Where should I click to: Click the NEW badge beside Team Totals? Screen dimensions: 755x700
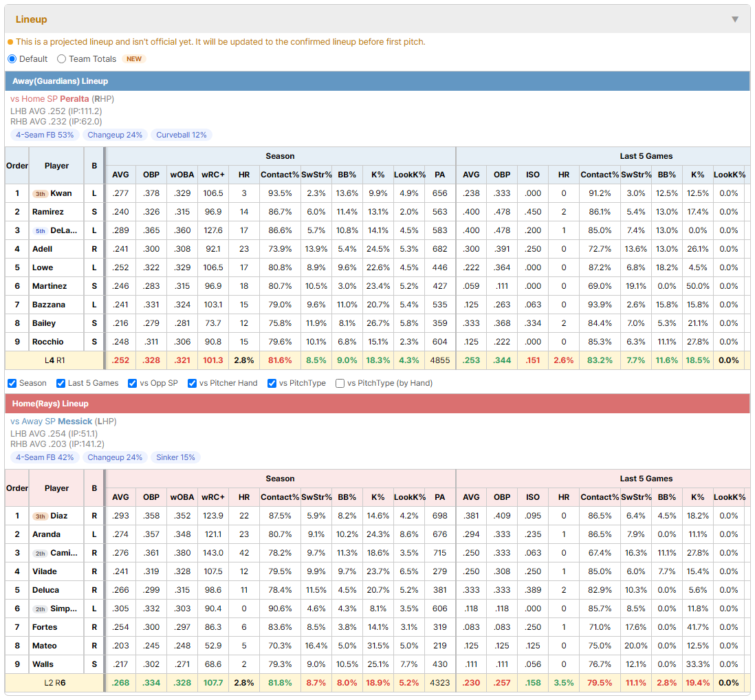click(x=134, y=58)
